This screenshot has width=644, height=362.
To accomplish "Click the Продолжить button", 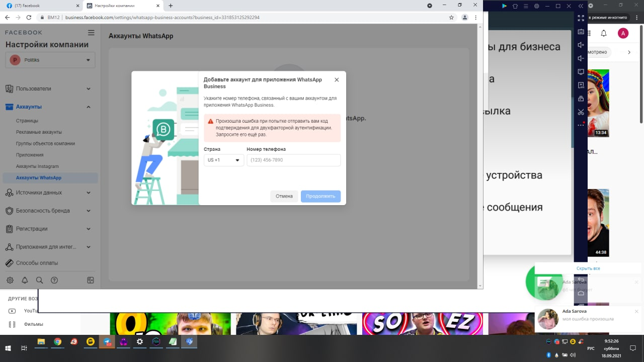I will 320,196.
